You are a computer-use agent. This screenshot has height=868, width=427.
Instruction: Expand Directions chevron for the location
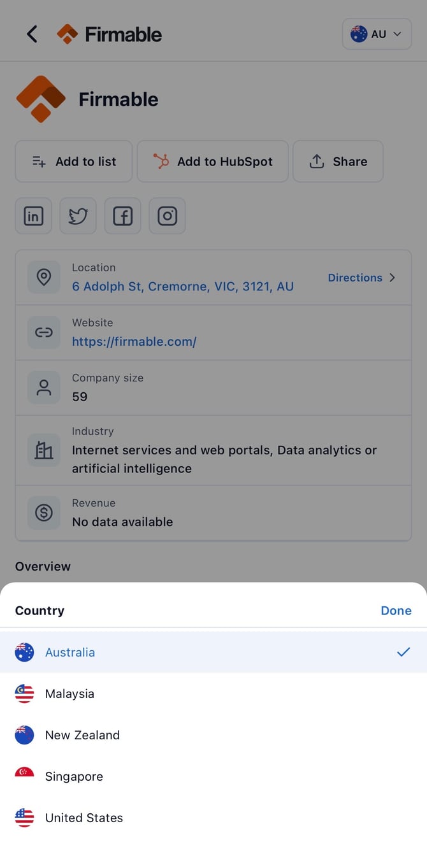[x=393, y=278]
